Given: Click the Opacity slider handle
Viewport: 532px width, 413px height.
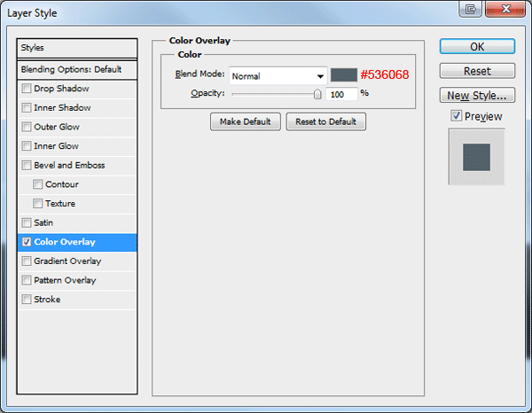Looking at the screenshot, I should pyautogui.click(x=317, y=94).
